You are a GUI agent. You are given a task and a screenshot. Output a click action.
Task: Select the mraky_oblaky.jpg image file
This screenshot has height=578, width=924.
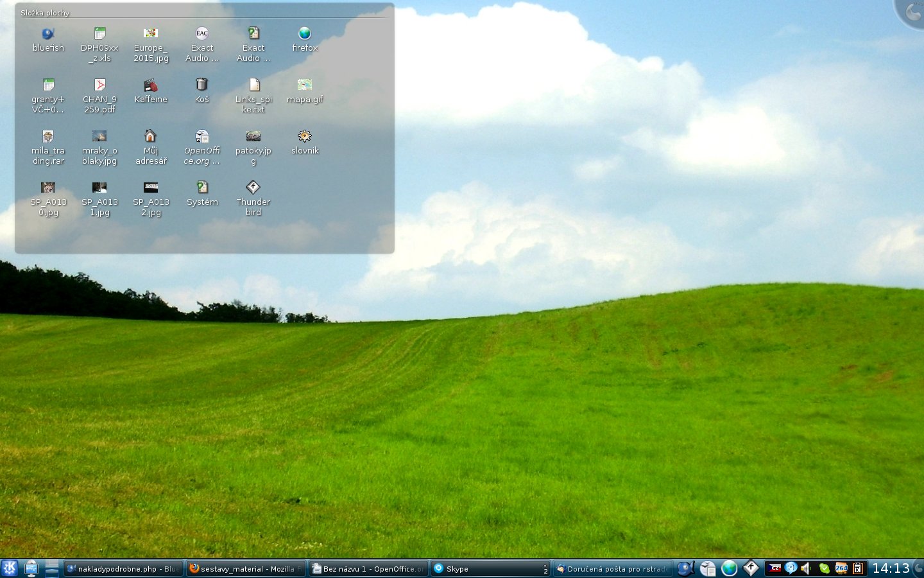pyautogui.click(x=99, y=148)
